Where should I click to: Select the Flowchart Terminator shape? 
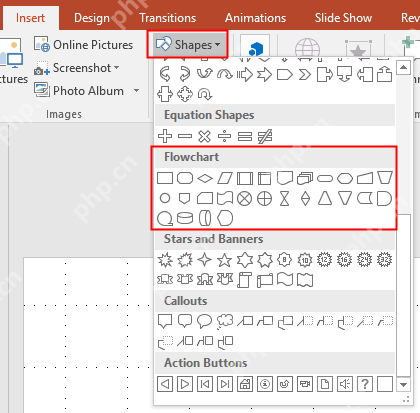click(x=325, y=179)
